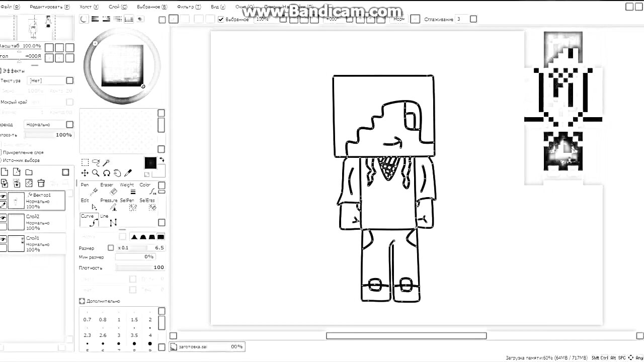Adjust the Плотность density slider

pos(140,267)
